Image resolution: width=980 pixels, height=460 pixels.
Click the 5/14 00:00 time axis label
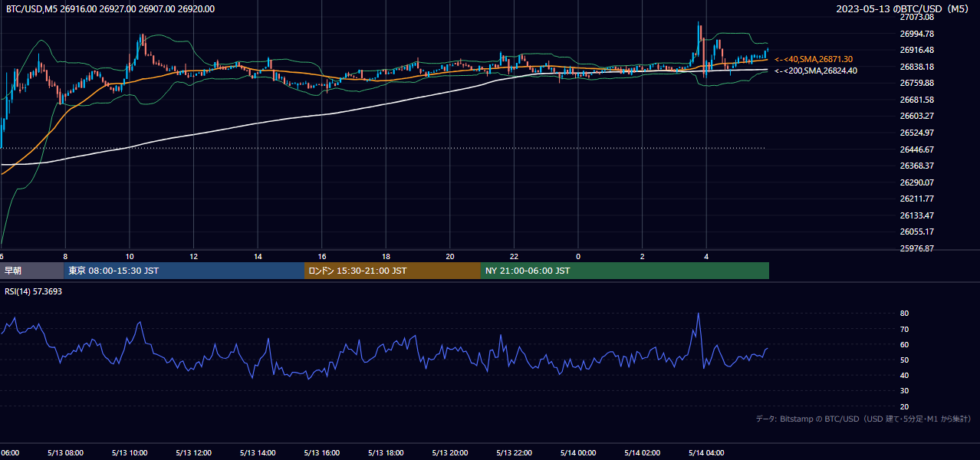point(577,453)
